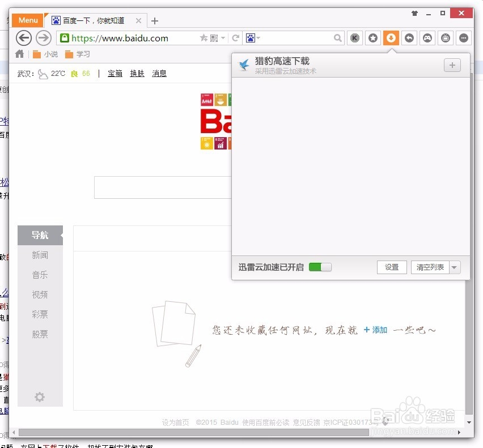
Task: Click the Baidu logo image
Action: [216, 122]
